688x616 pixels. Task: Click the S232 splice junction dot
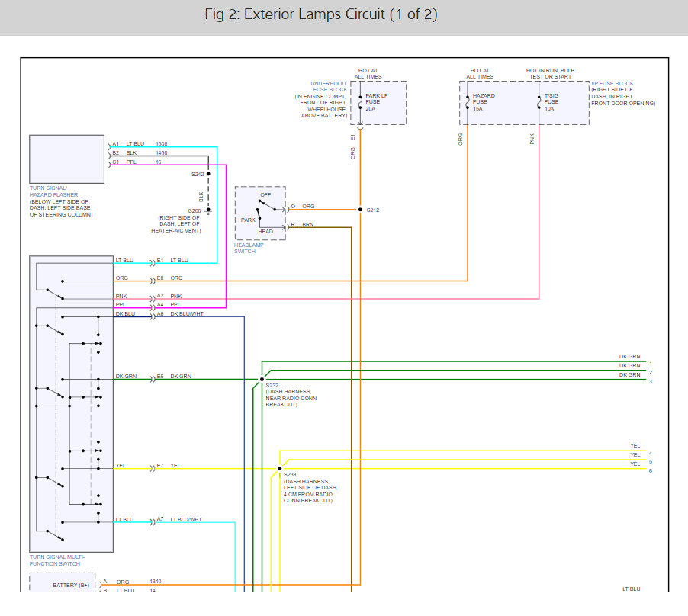point(262,379)
